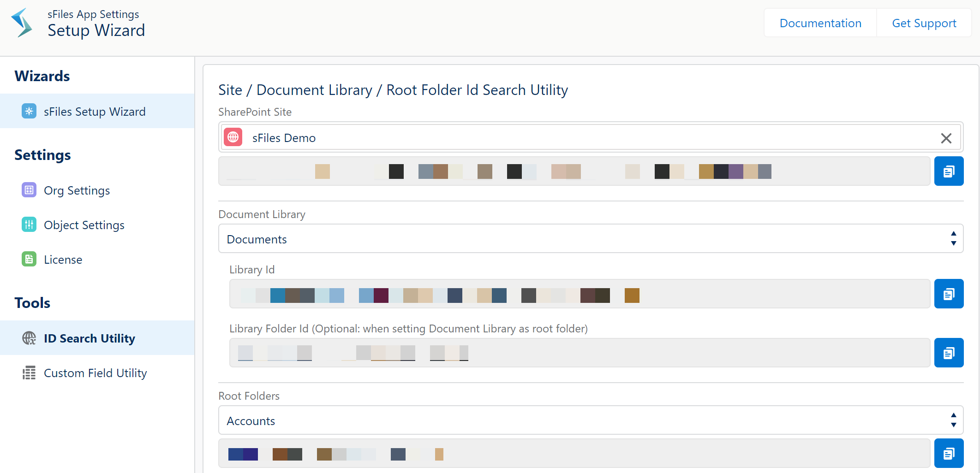Copy the Library Folder Id value

pyautogui.click(x=949, y=353)
